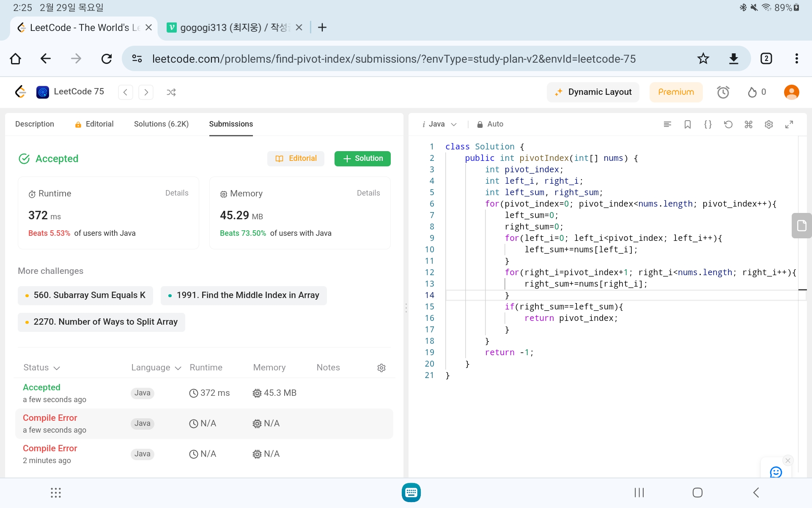Click the green Solution button
The image size is (812, 508).
[362, 158]
